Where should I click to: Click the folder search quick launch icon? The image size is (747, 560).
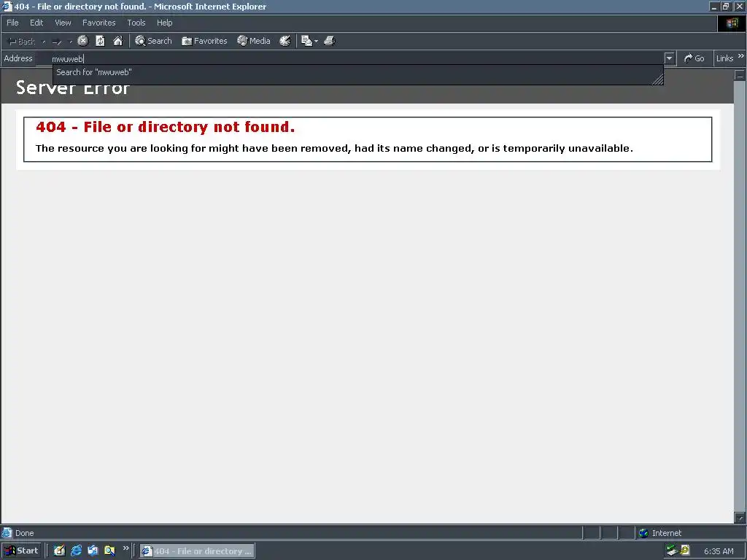[109, 551]
